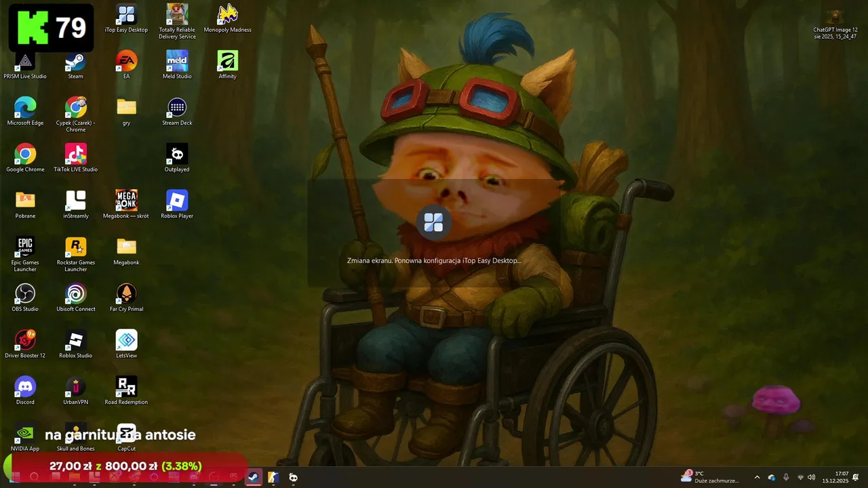Open Monopoly Madness desktop icon
The width and height of the screenshot is (868, 488).
pyautogui.click(x=228, y=18)
